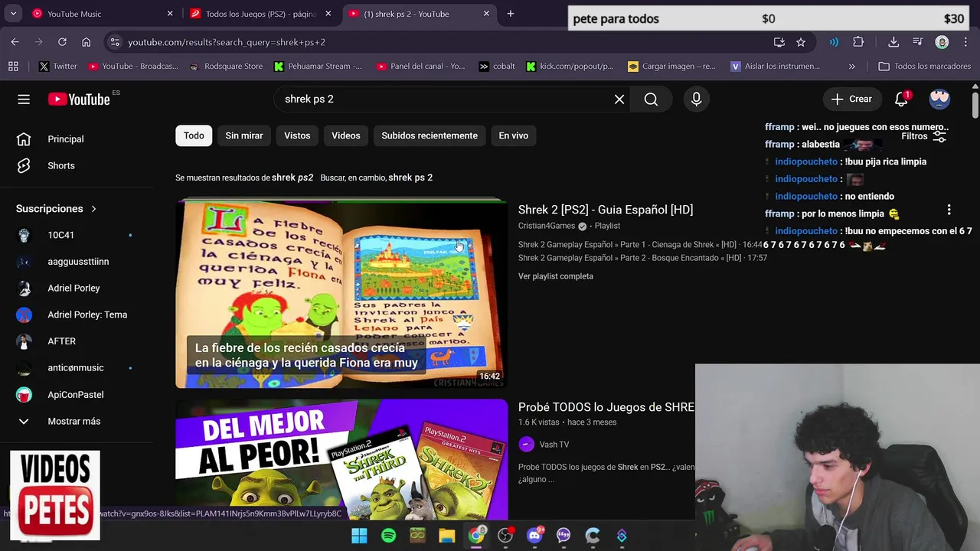Click the install app icon in address bar
980x551 pixels.
[x=779, y=42]
